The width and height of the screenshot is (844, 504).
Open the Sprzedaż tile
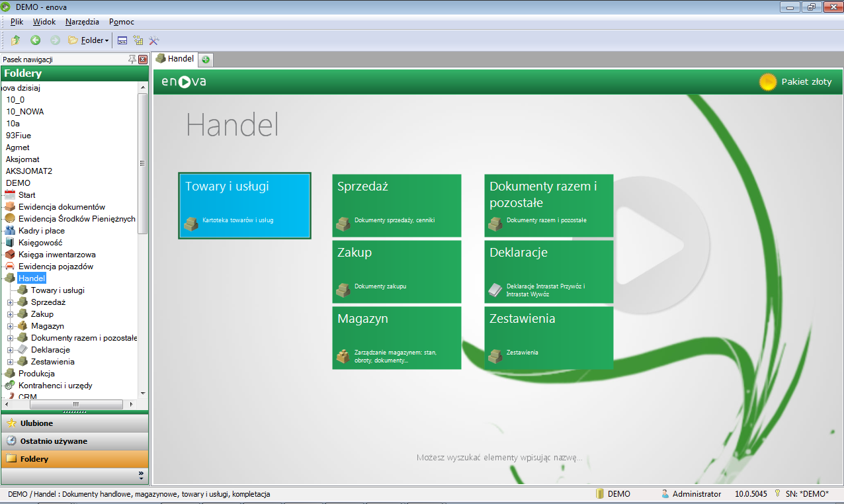[x=397, y=206]
